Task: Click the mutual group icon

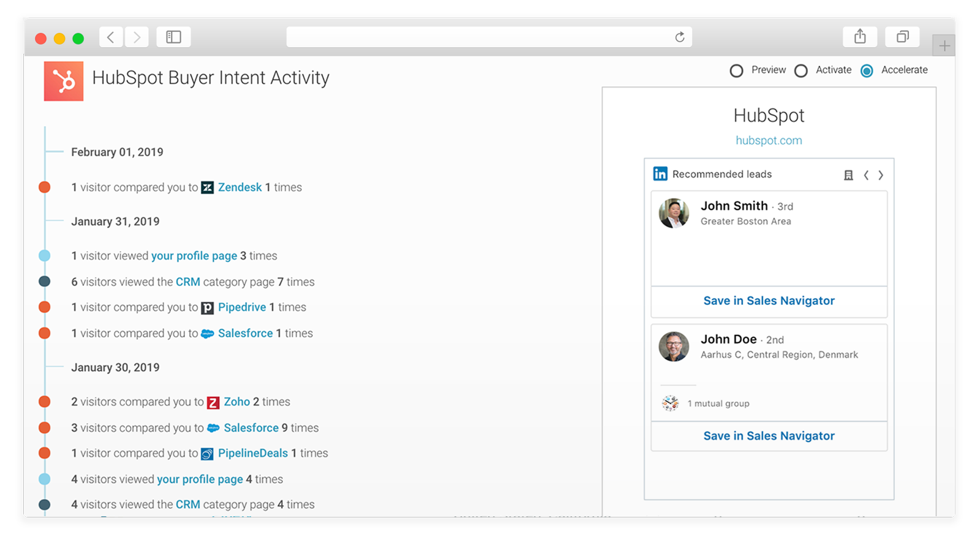Action: tap(671, 403)
